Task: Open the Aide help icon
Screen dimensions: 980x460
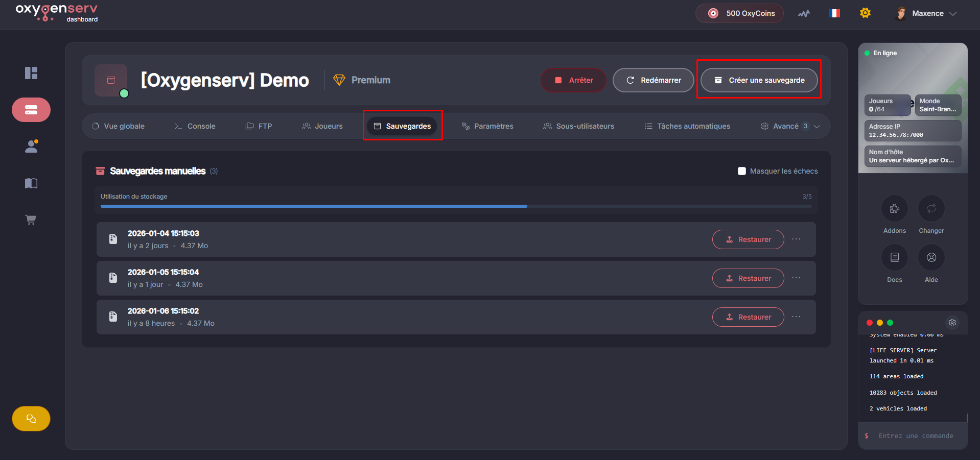Action: point(931,257)
